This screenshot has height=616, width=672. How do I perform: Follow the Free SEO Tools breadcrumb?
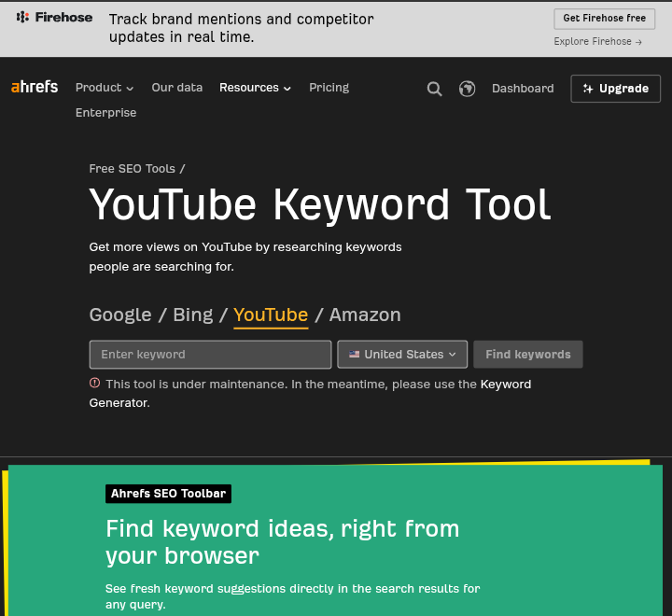tap(132, 169)
